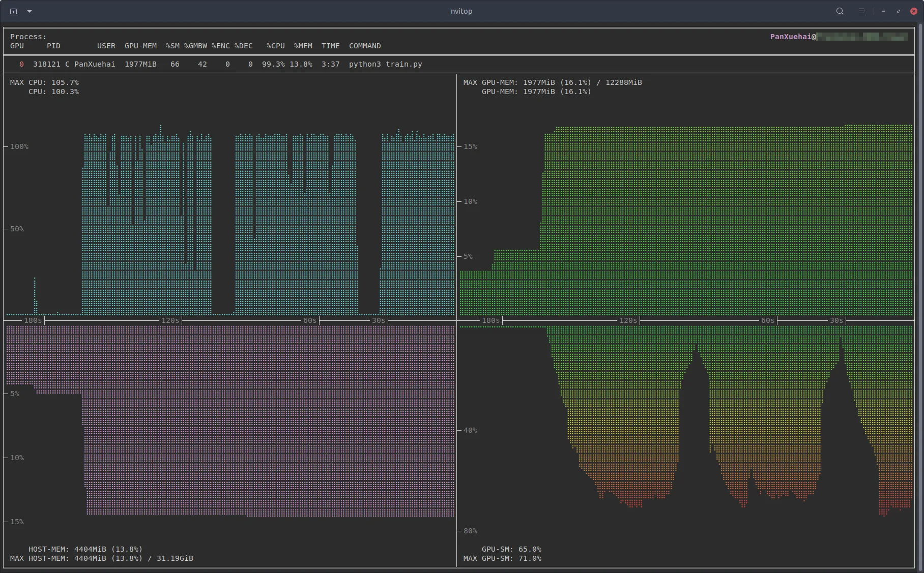
Task: Click the 60s marker on GPU graph
Action: 767,320
